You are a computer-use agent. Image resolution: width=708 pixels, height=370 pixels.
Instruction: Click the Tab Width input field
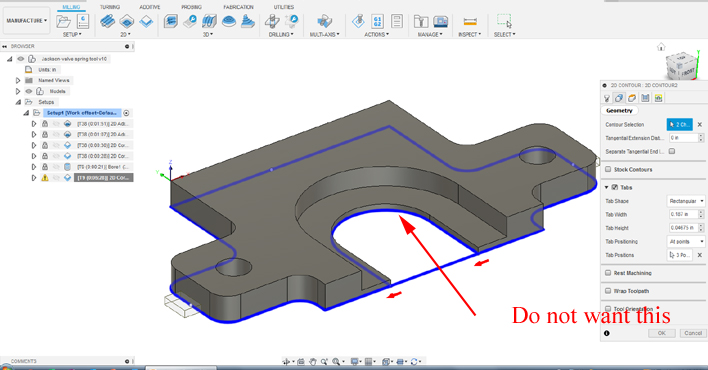[683, 215]
